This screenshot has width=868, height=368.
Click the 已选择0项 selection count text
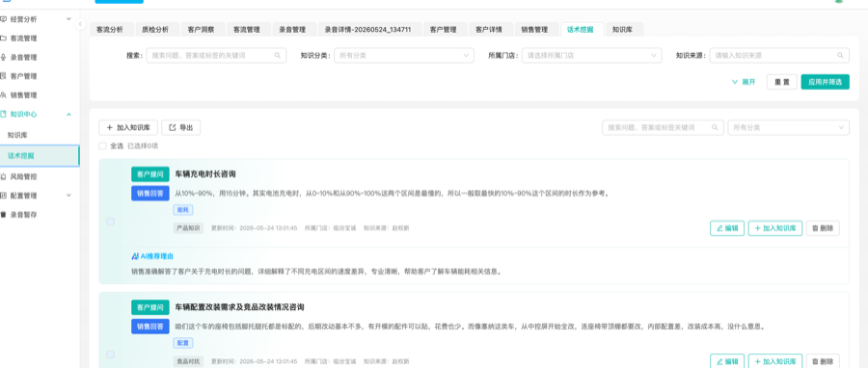point(143,145)
